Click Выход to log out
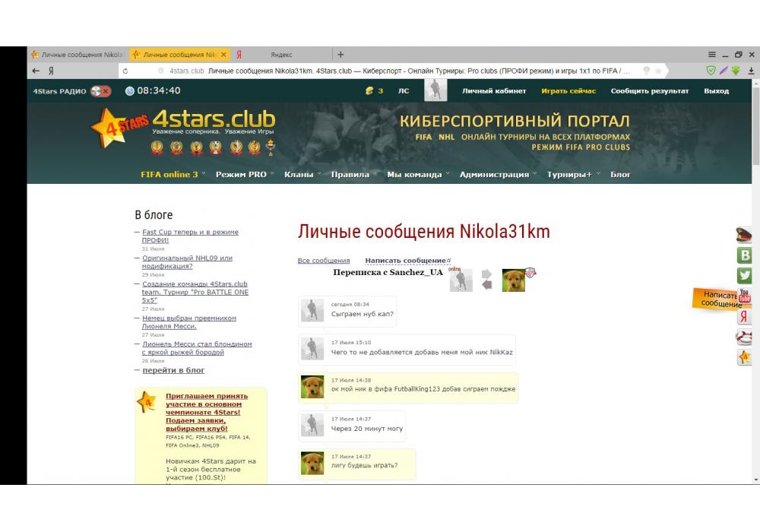The image size is (760, 532). point(717,91)
